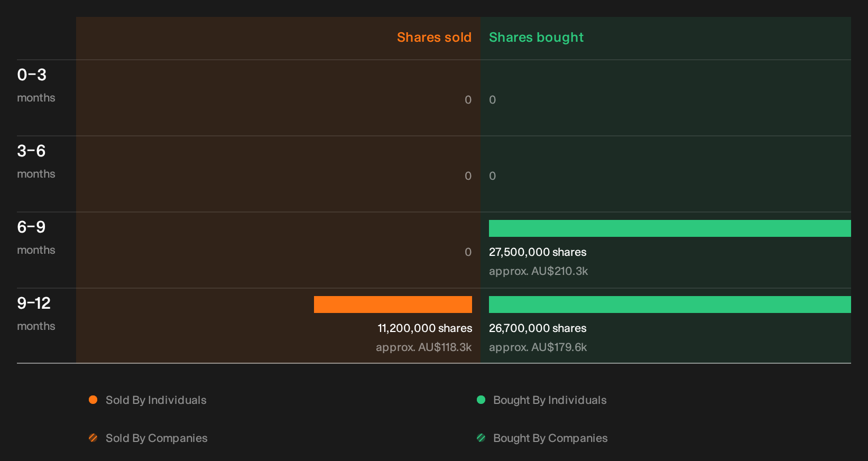Screen dimensions: 868x461
Task: Select the Sold By Companies legend label
Action: pyautogui.click(x=156, y=438)
